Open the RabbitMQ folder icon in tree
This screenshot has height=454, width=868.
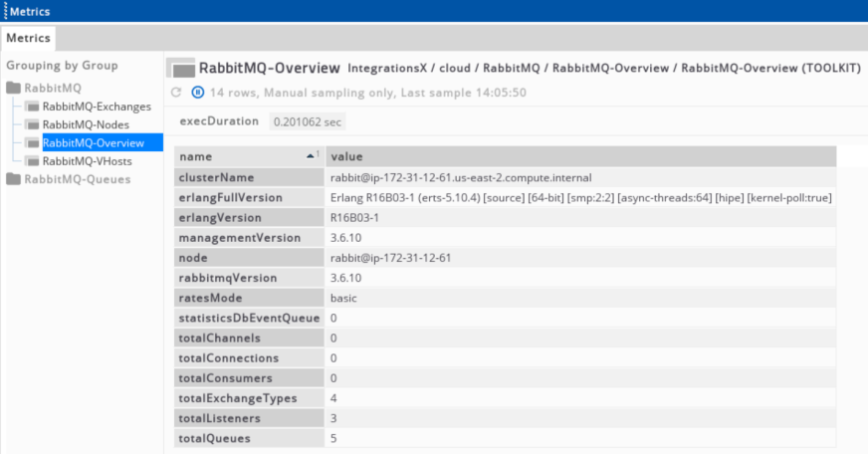tap(14, 88)
